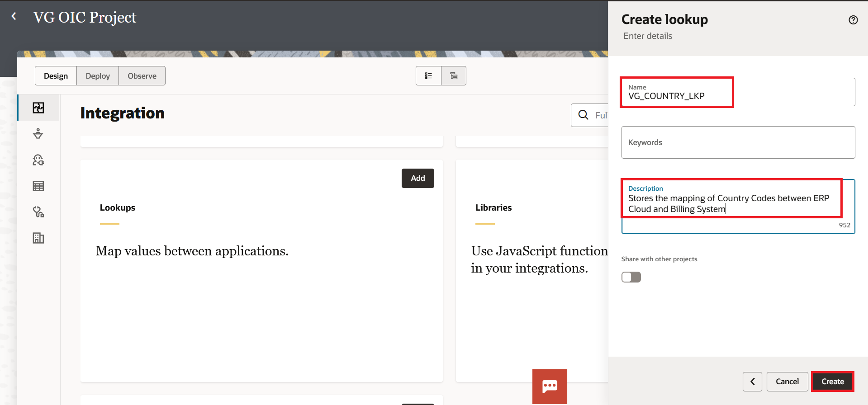
Task: Click the Keywords input field
Action: [x=738, y=142]
